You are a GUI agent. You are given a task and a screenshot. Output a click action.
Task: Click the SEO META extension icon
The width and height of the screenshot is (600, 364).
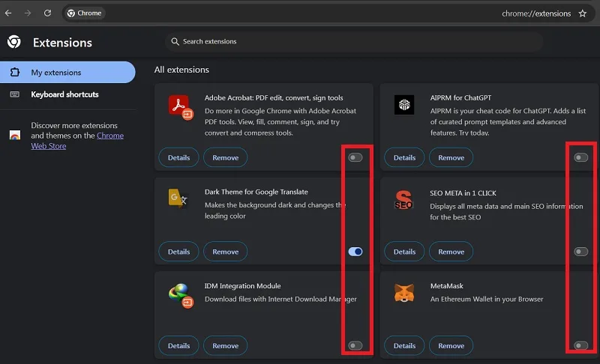pyautogui.click(x=403, y=200)
